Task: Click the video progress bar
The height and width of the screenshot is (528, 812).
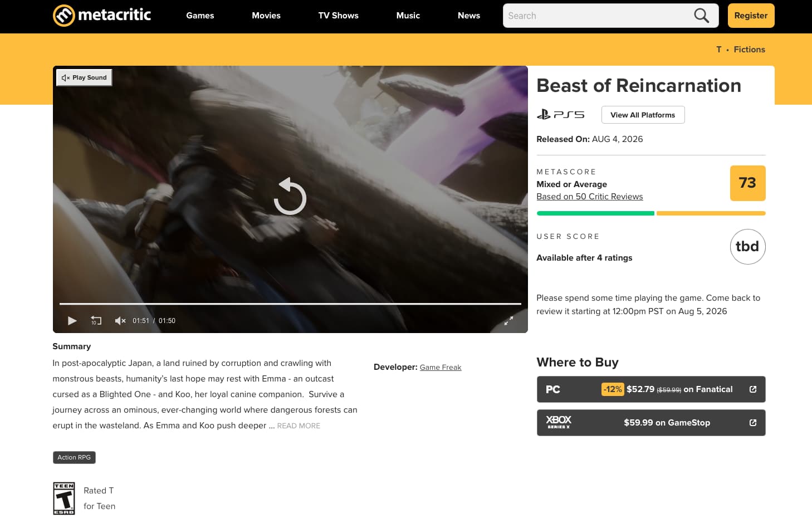Action: pyautogui.click(x=290, y=304)
